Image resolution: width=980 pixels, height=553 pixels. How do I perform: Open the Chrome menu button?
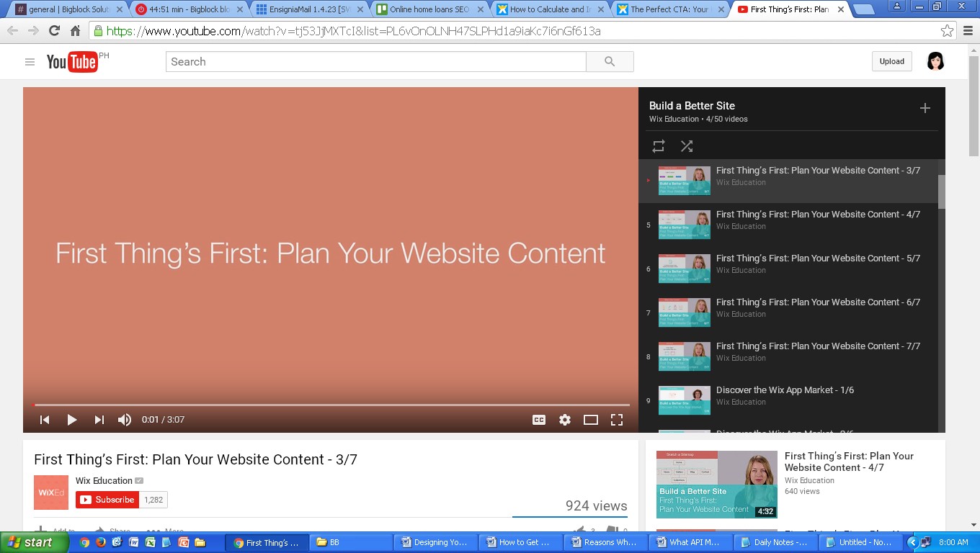[x=968, y=31]
